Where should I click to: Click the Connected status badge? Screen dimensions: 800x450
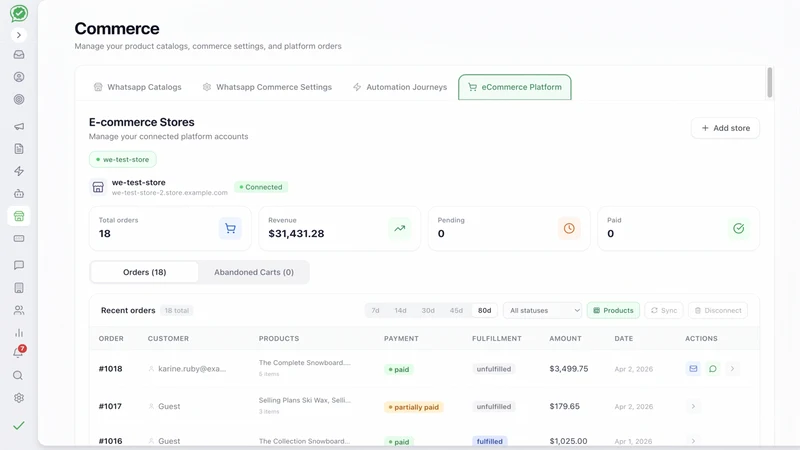(x=261, y=187)
